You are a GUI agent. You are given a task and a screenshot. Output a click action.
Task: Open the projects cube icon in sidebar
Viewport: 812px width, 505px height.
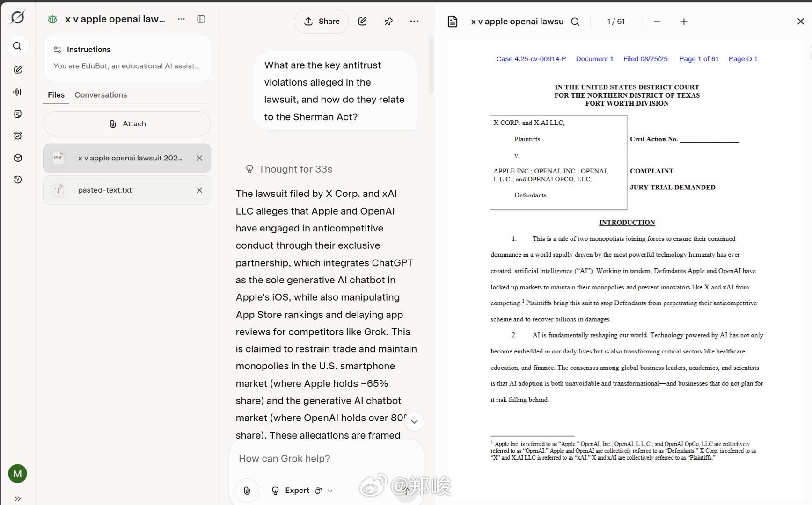[18, 158]
